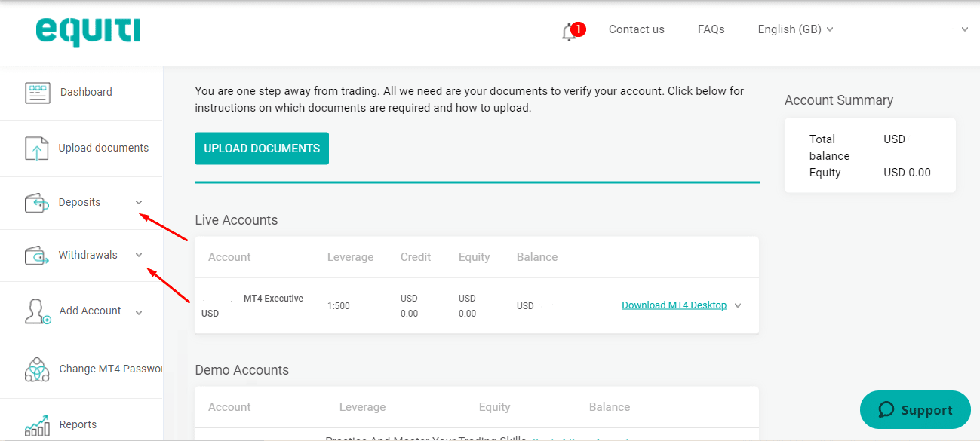Open the FAQs link
The height and width of the screenshot is (441, 980).
[711, 29]
